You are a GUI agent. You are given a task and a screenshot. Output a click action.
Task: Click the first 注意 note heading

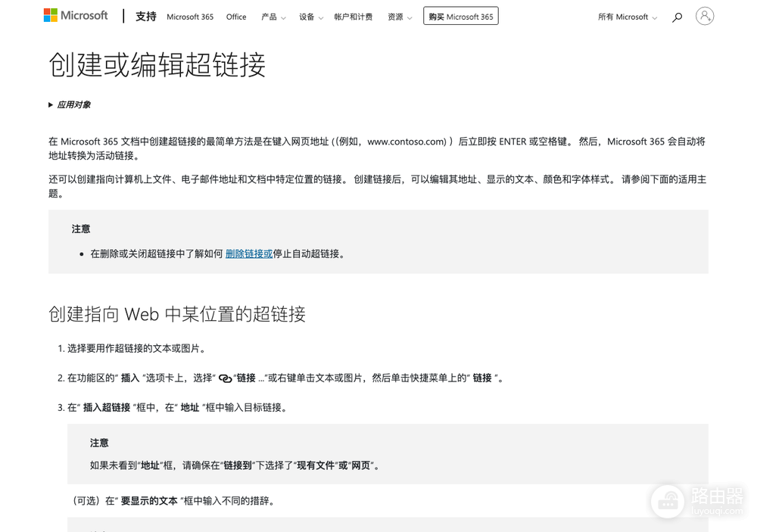(x=81, y=229)
